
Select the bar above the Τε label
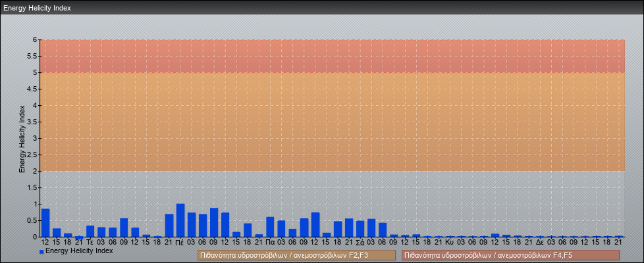(x=90, y=231)
